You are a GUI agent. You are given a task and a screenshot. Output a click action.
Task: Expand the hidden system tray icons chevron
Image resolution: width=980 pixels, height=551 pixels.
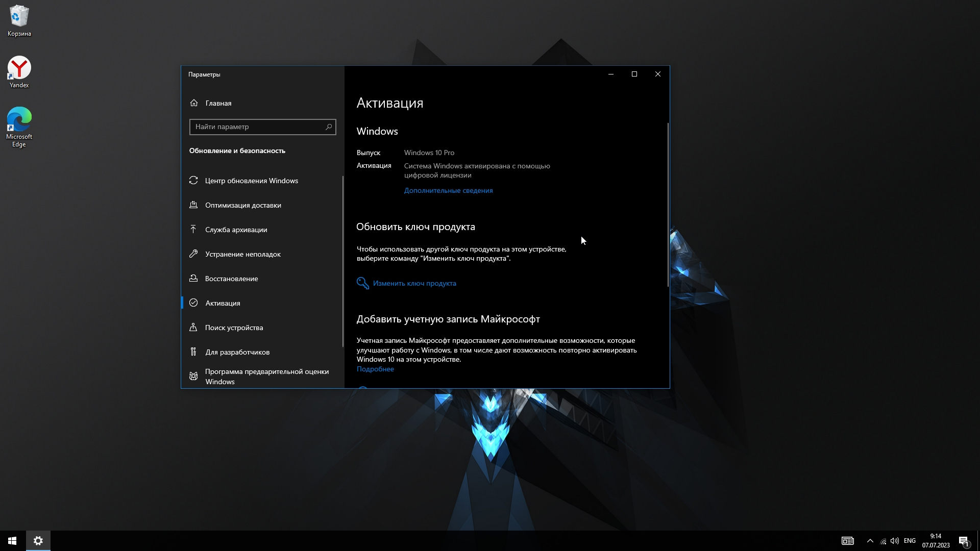tap(870, 541)
